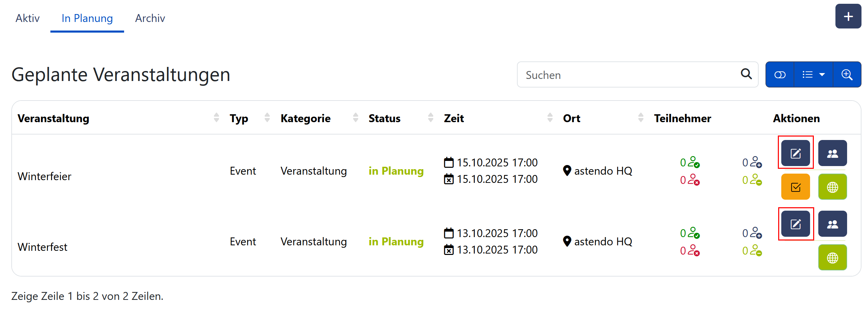Toggle sorting on the Veranstaltung column
The image size is (868, 316).
(x=216, y=118)
